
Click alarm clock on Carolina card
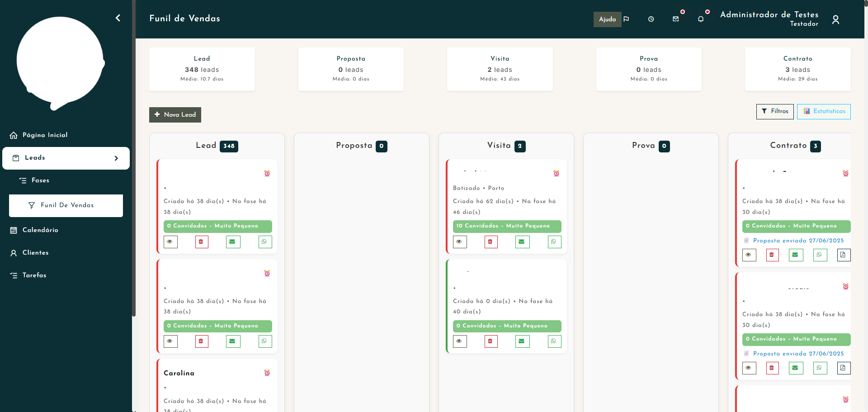point(267,373)
